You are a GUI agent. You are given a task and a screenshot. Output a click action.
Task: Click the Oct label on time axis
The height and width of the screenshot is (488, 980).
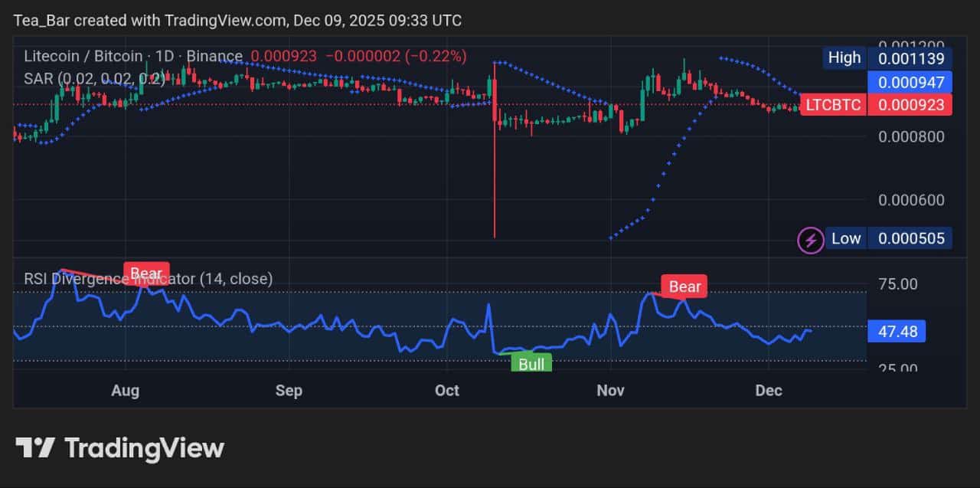447,390
